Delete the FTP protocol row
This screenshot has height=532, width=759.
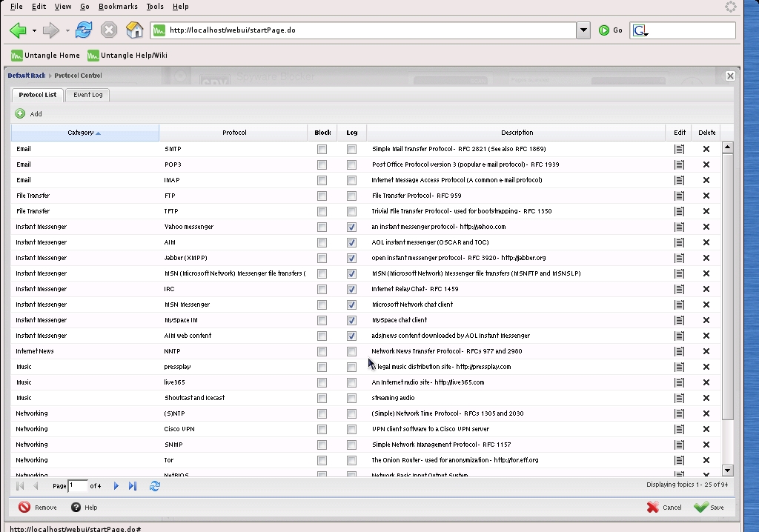coord(706,196)
